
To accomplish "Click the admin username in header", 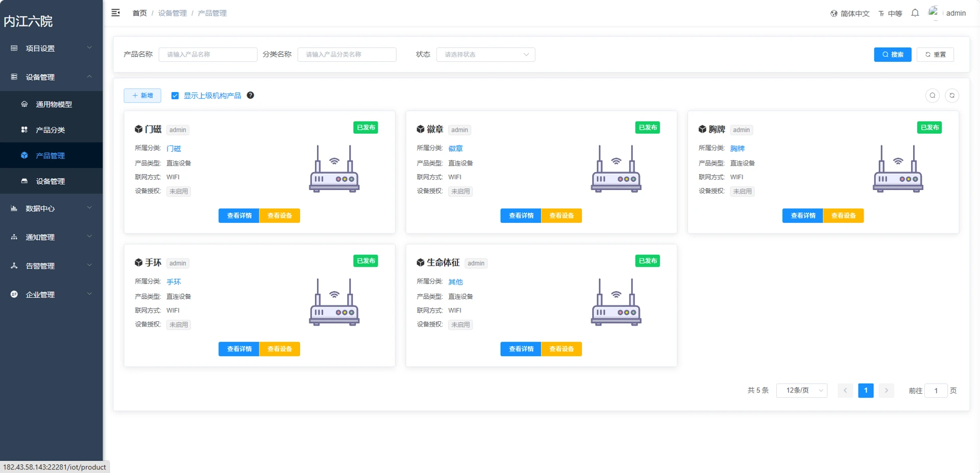I will [x=955, y=13].
